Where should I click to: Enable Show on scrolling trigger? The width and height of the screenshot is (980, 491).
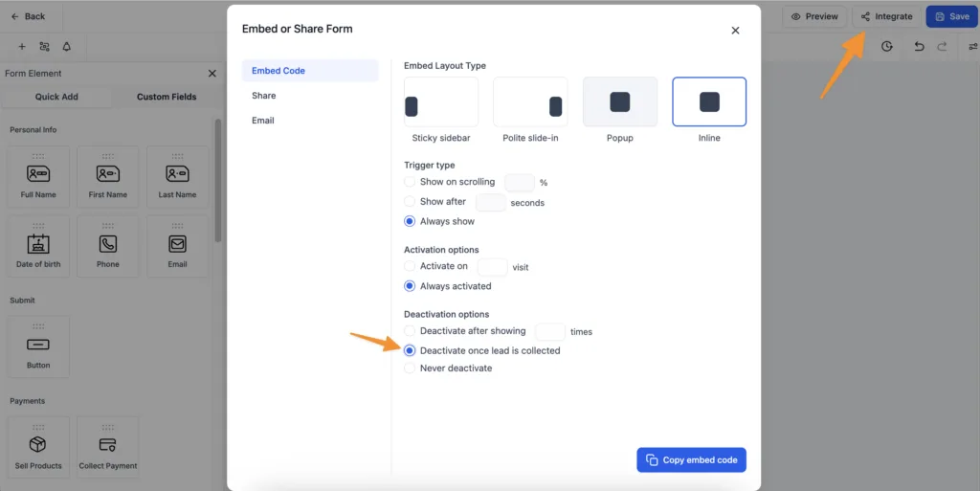click(x=411, y=182)
